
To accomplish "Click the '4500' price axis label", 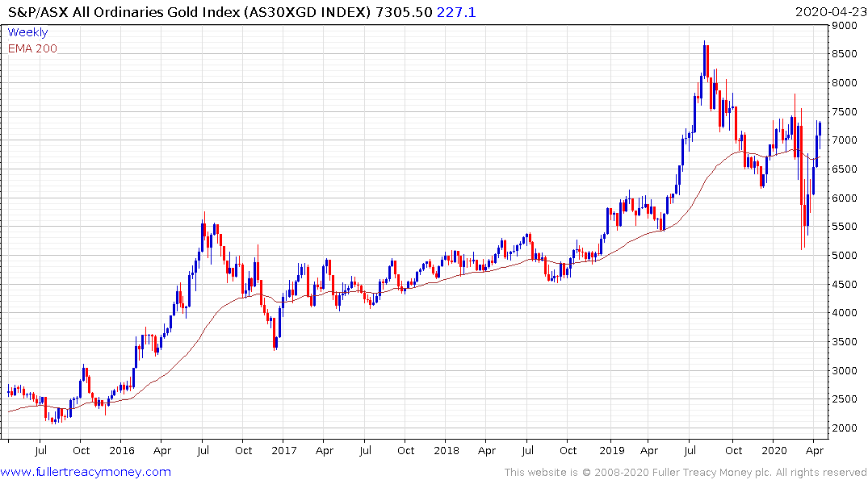I will 845,284.
